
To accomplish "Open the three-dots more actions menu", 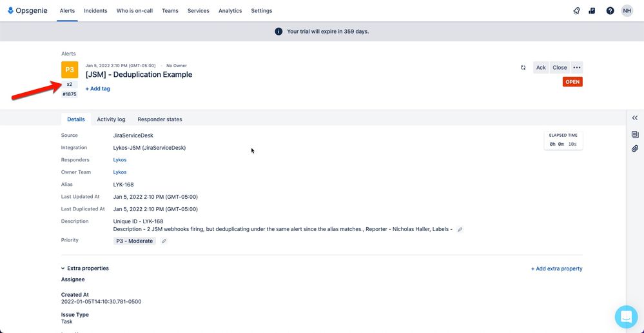I will (577, 67).
